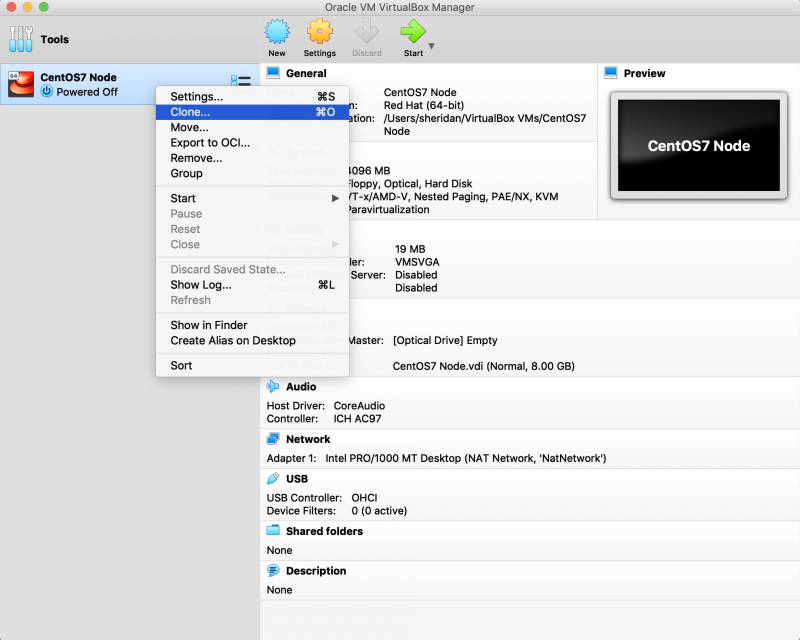800x640 pixels.
Task: Select Show in Finder menu entry
Action: [x=253, y=325]
